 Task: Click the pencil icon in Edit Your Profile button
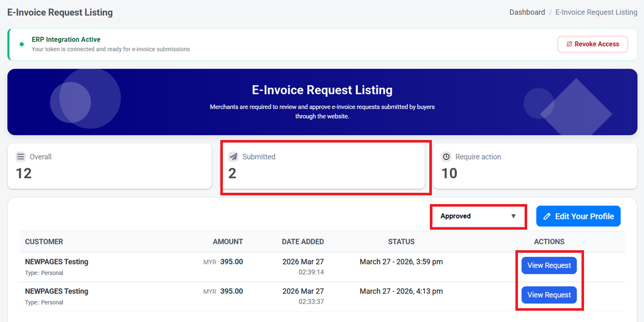[x=548, y=216]
